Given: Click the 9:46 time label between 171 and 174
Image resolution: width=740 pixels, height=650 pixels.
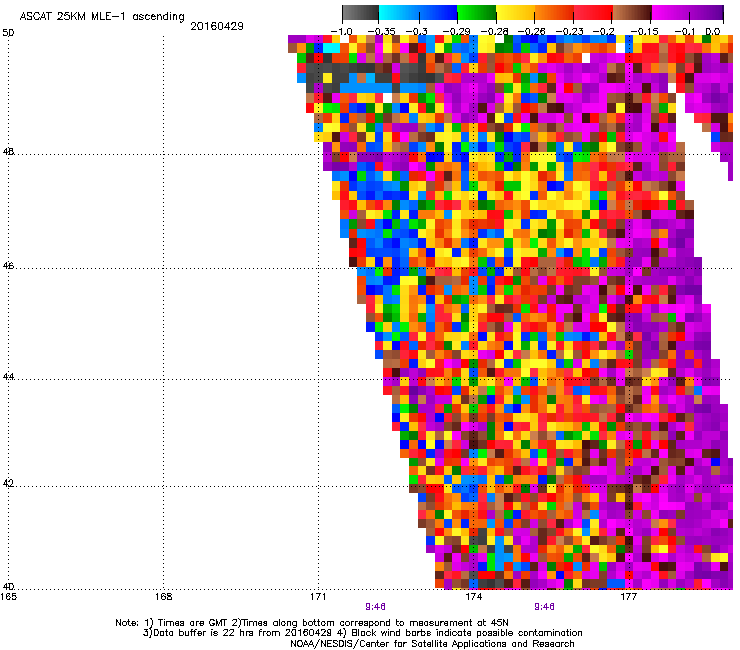Looking at the screenshot, I should click(375, 607).
